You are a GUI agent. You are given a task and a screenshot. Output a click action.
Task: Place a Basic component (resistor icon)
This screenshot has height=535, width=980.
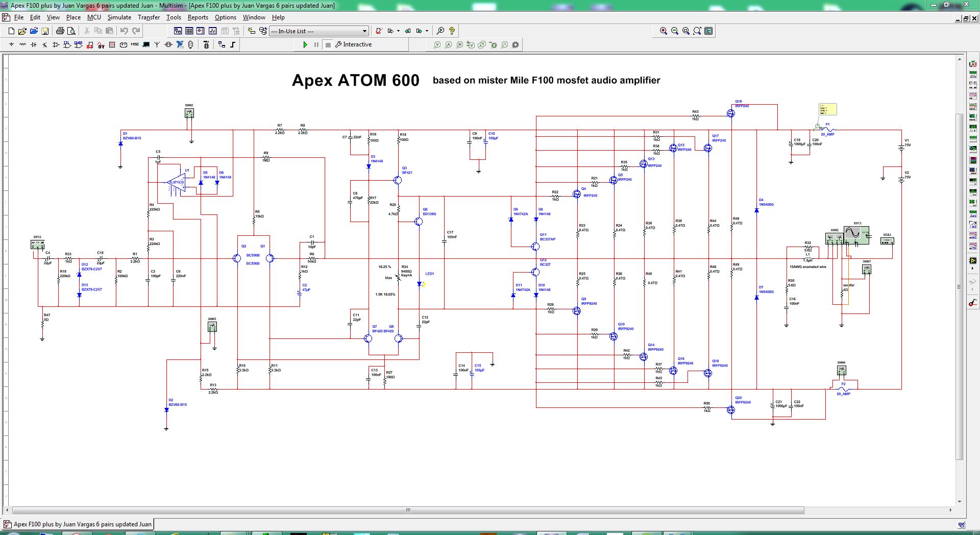tap(22, 44)
